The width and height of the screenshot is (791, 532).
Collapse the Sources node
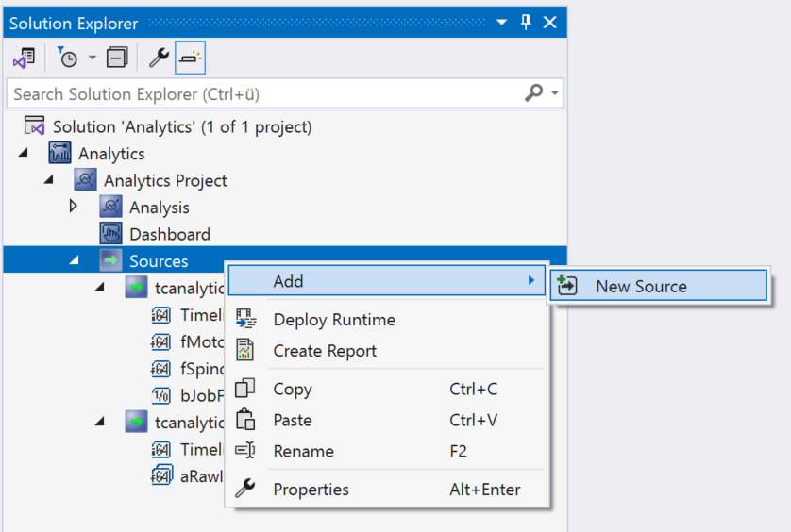point(75,260)
